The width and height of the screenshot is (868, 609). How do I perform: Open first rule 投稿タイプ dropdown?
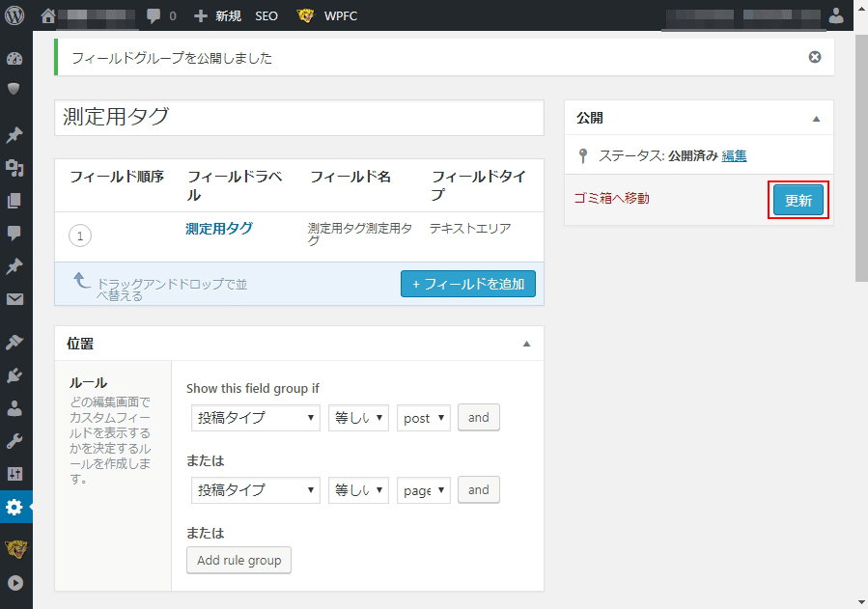tap(255, 418)
